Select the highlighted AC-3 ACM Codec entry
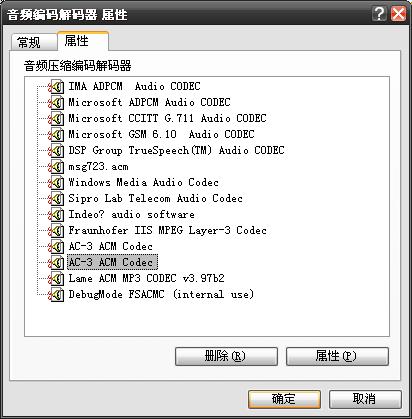This screenshot has height=419, width=412. [x=112, y=262]
